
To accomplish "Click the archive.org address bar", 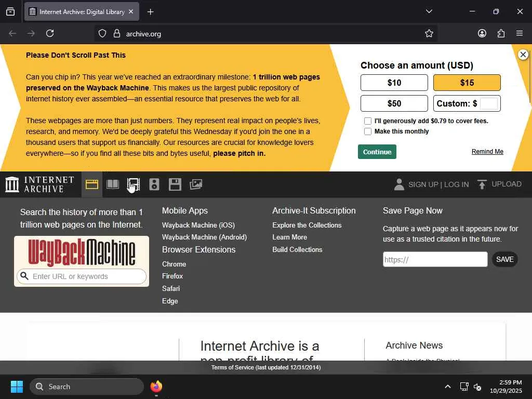I will tap(265, 34).
